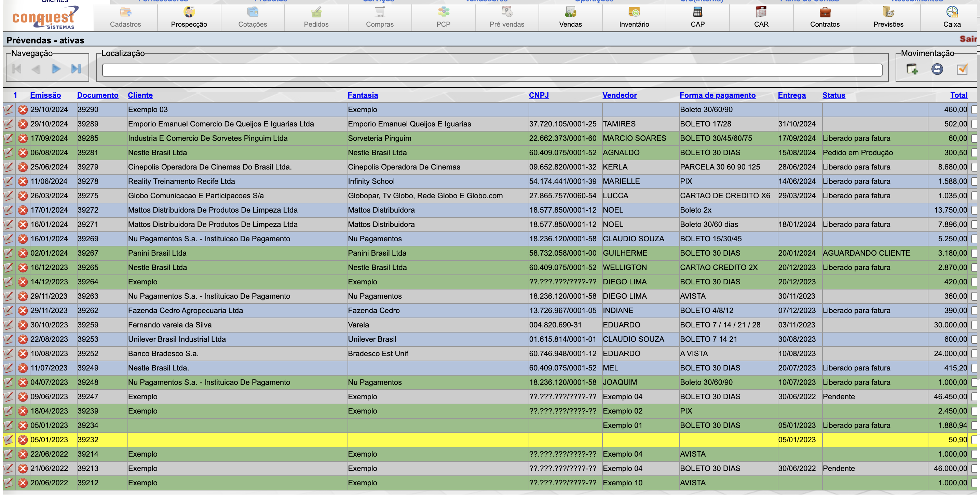The height and width of the screenshot is (499, 980).
Task: Sort by Forma de pagamento header
Action: [717, 95]
